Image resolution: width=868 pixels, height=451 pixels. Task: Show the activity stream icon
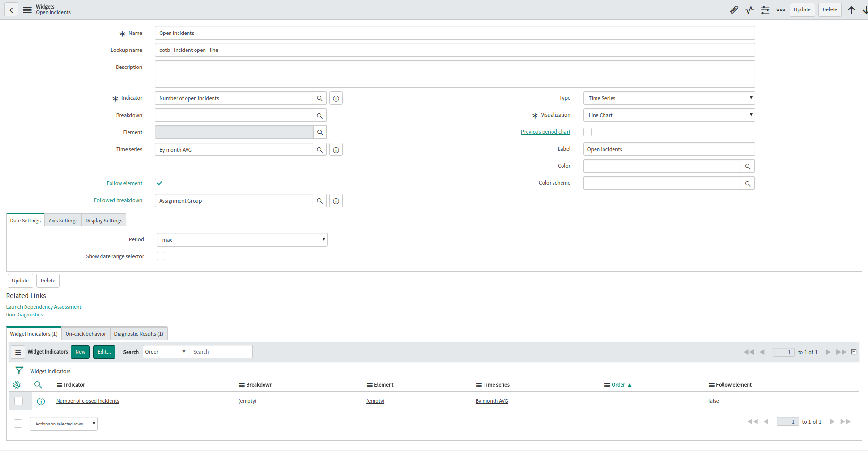[x=749, y=9]
